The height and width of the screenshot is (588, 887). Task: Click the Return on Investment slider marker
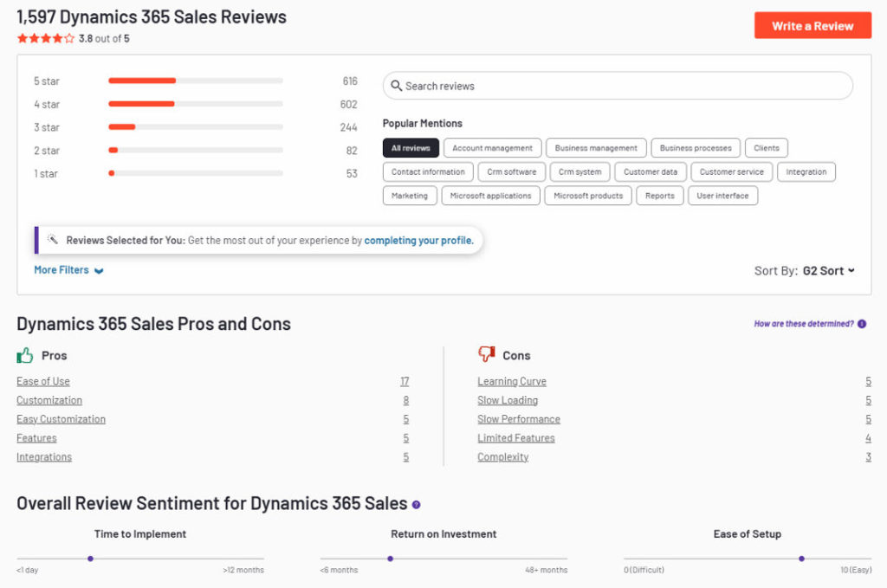391,559
